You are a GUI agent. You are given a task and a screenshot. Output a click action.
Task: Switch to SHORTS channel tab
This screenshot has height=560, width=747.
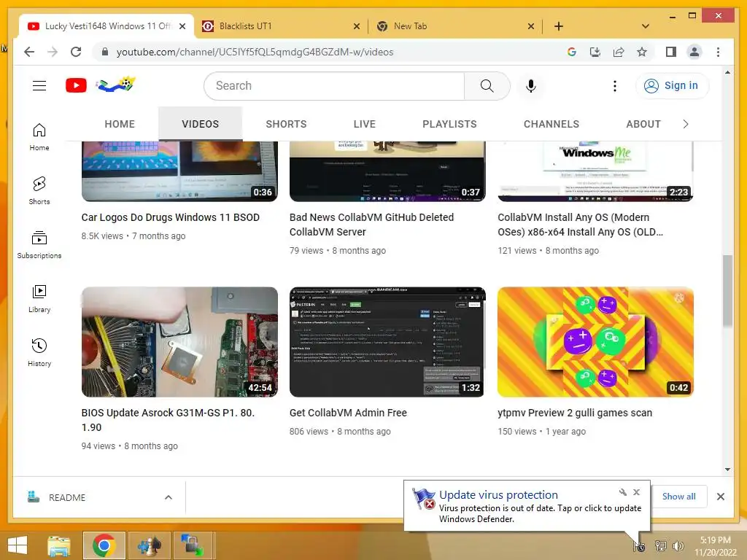point(286,124)
